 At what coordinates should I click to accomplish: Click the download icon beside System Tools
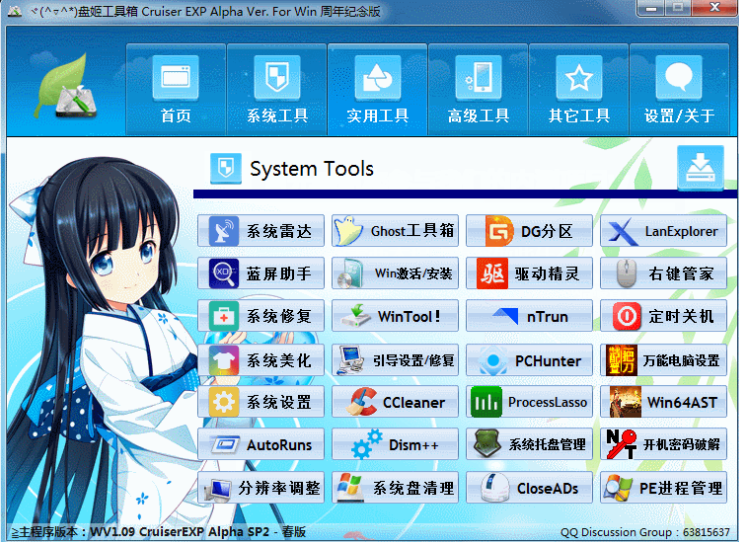tap(700, 168)
